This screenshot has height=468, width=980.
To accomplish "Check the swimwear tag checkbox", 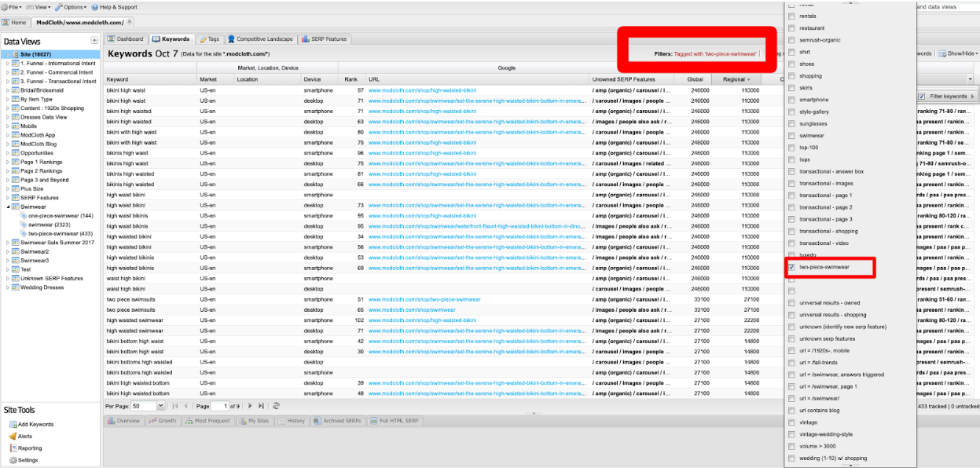I will coord(791,136).
